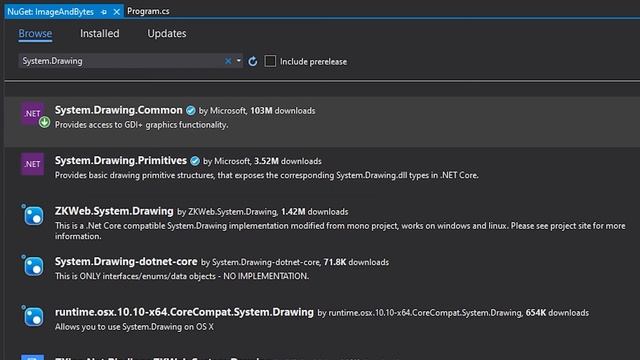Screen dimensions: 640x360
Task: Select the runtime.osx.10.10-x64.CoreCompat.System.Drawing package name
Action: tap(184, 312)
